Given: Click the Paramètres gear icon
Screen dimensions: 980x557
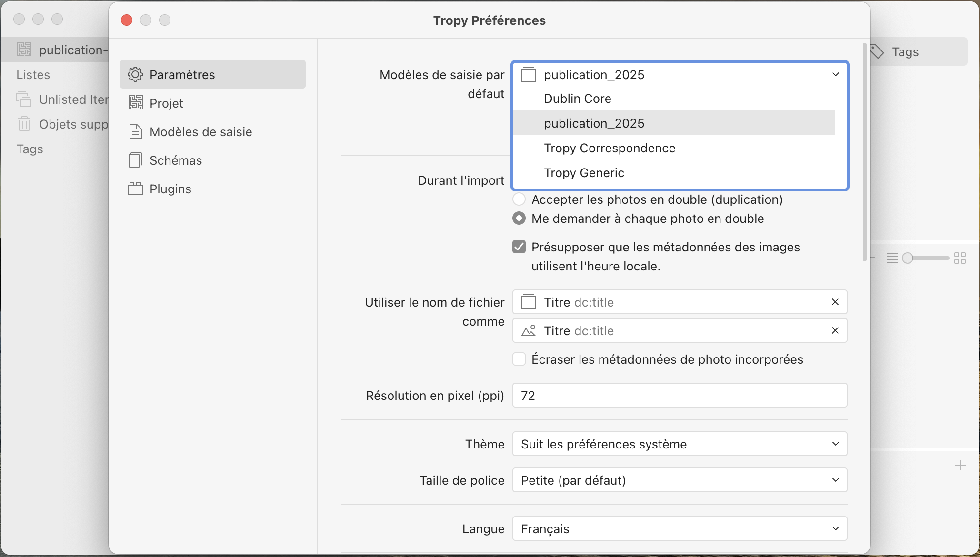Looking at the screenshot, I should click(135, 74).
